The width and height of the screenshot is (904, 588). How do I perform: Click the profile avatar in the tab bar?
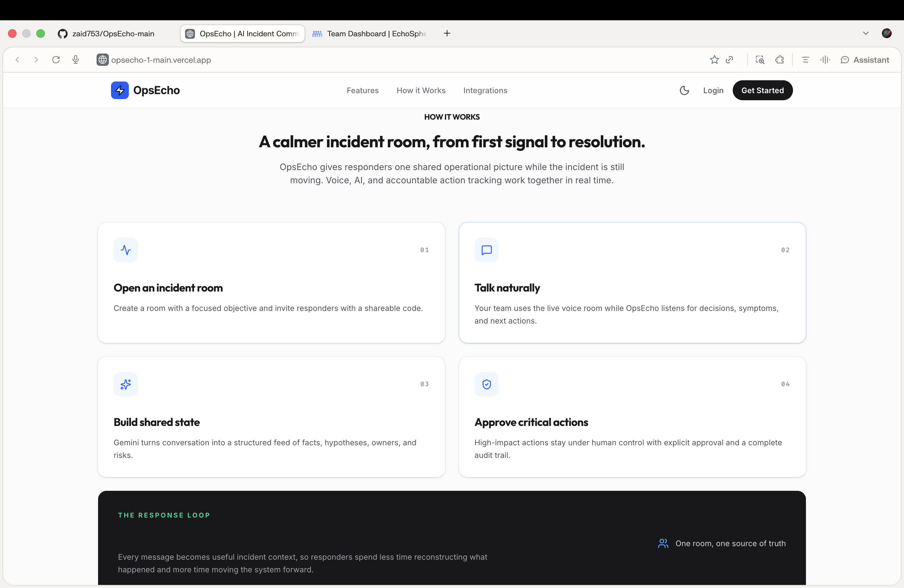point(886,34)
